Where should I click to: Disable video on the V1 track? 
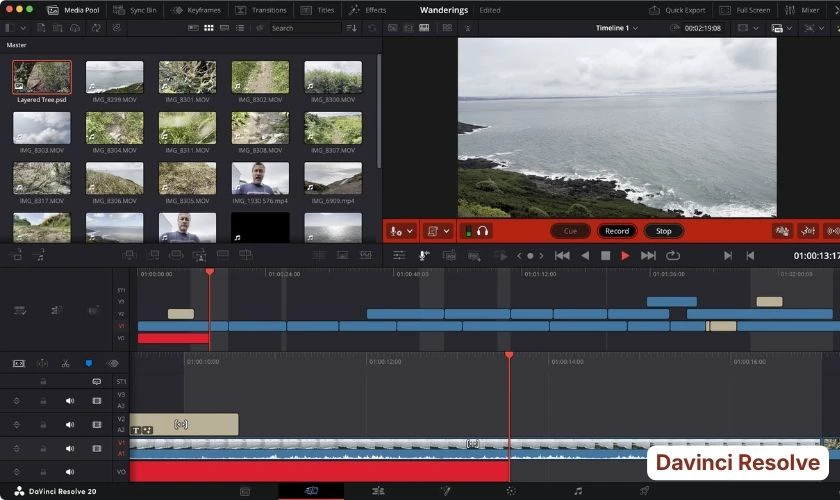click(x=96, y=449)
